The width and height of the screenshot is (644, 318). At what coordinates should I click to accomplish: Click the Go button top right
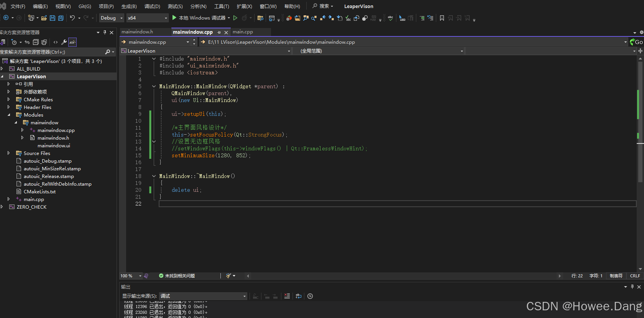[x=636, y=42]
